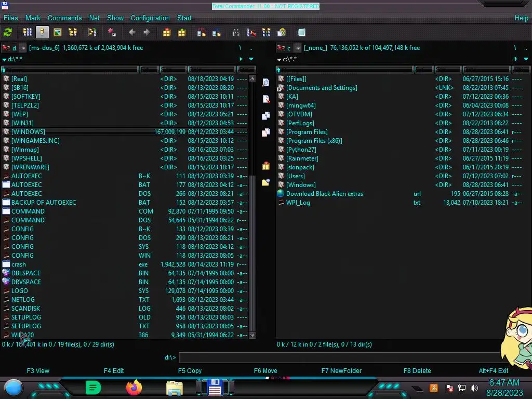Go to parent directory in right panel
The width and height of the screenshot is (532, 399).
(526, 48)
